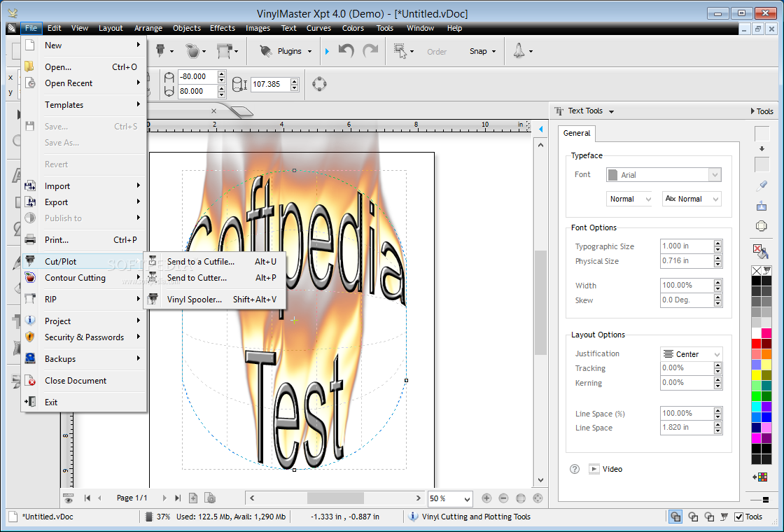
Task: Click the rocket icon at toolbar right
Action: click(x=519, y=51)
